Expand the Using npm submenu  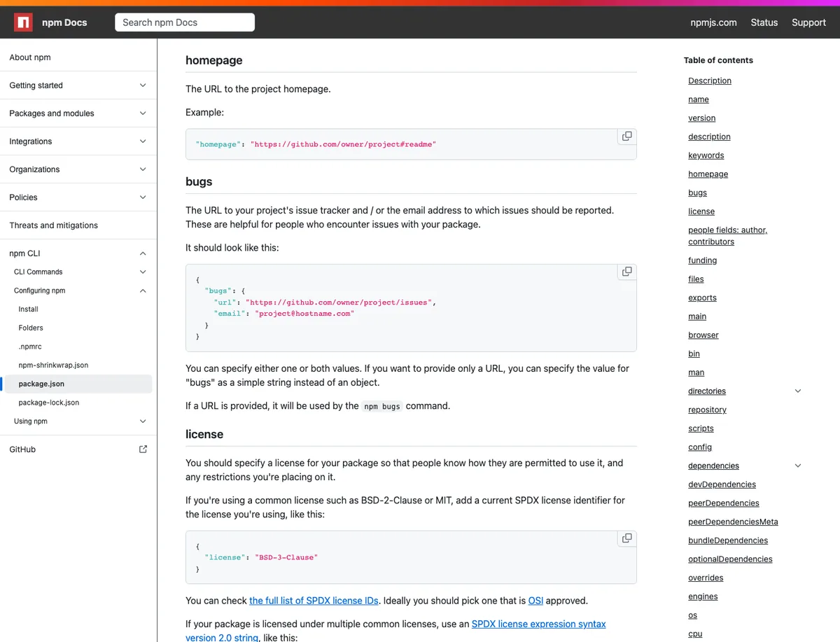point(143,421)
